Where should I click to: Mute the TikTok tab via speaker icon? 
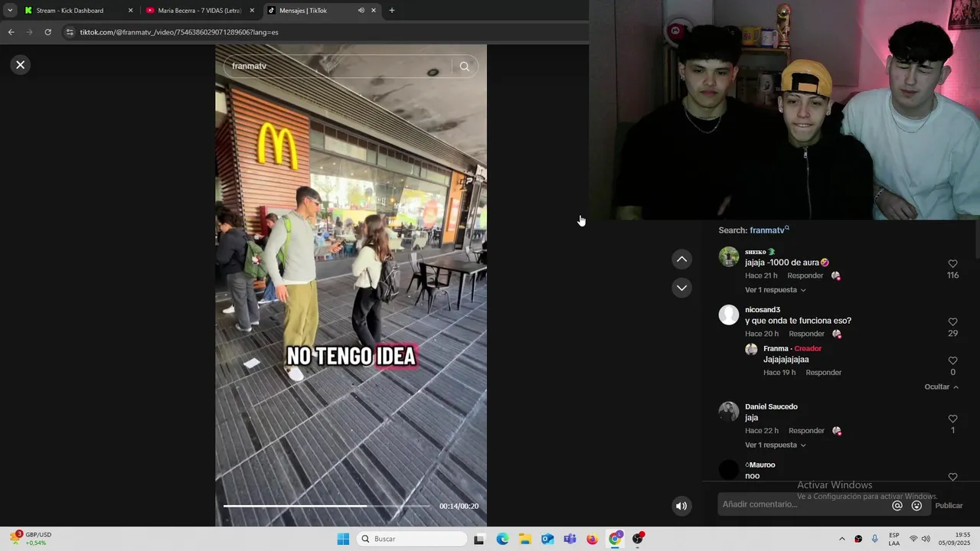[361, 11]
